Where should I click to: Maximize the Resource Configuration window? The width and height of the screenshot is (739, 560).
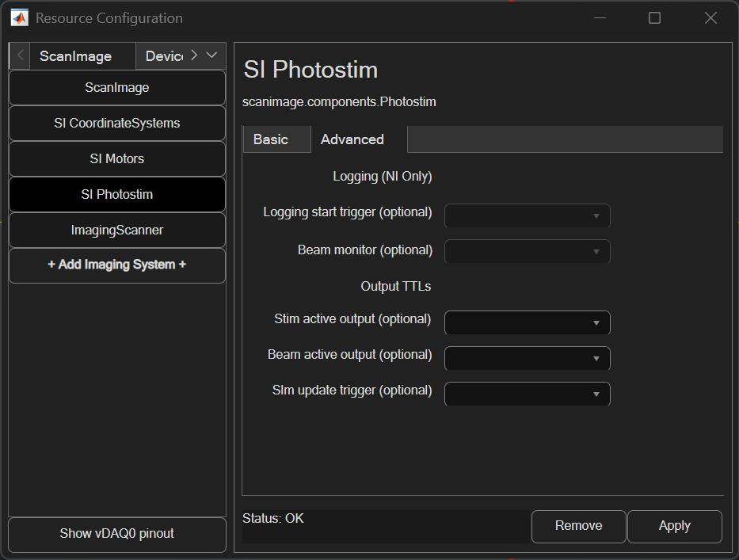coord(654,18)
